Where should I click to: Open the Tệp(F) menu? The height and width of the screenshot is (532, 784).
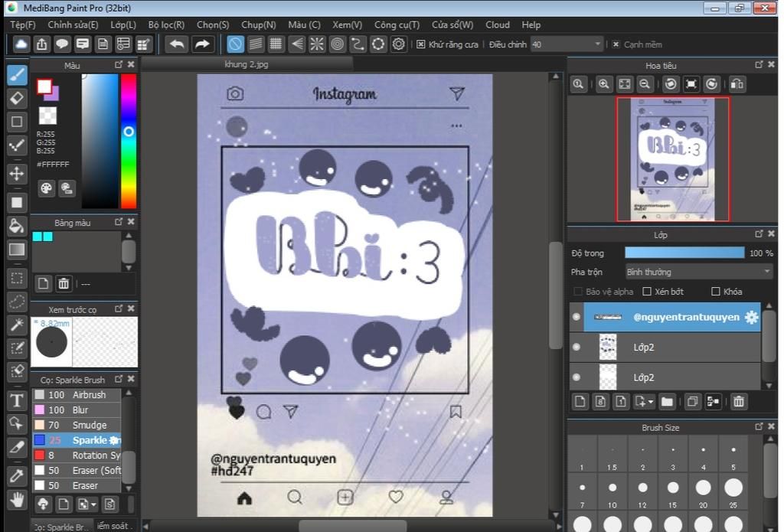[x=23, y=24]
